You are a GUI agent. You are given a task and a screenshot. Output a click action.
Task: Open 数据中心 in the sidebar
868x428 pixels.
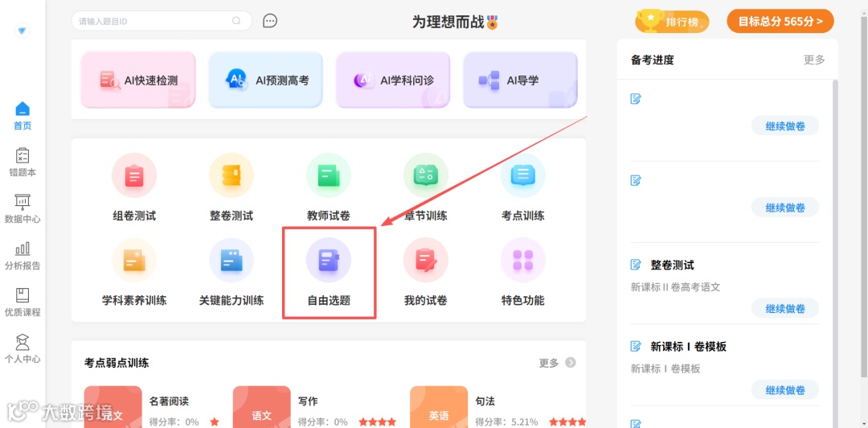[23, 209]
